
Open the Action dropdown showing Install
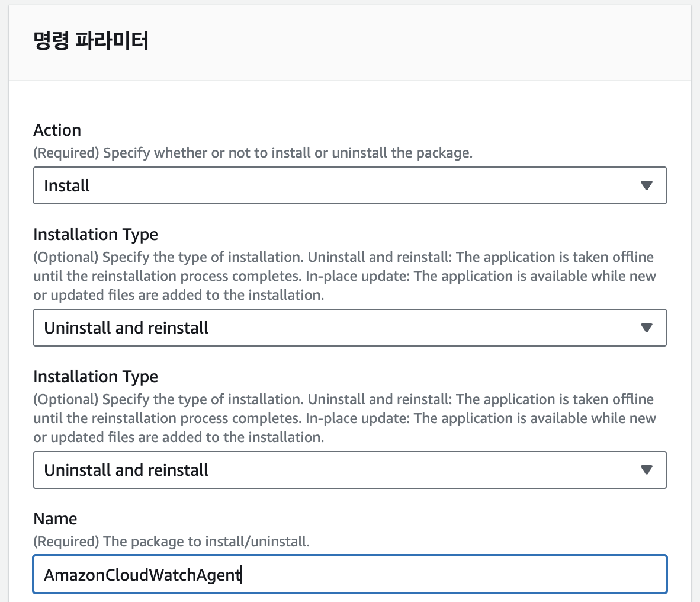pos(349,185)
